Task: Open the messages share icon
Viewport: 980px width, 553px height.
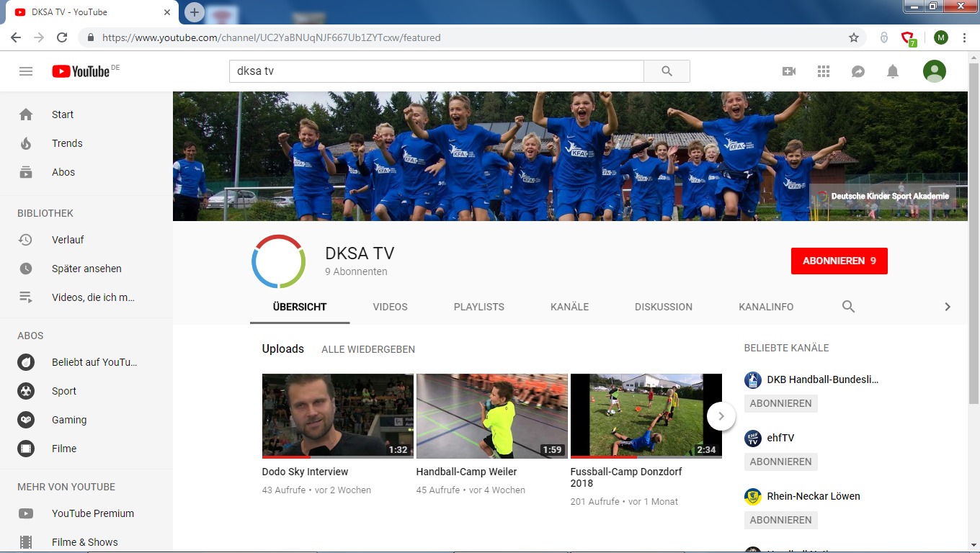Action: [858, 71]
